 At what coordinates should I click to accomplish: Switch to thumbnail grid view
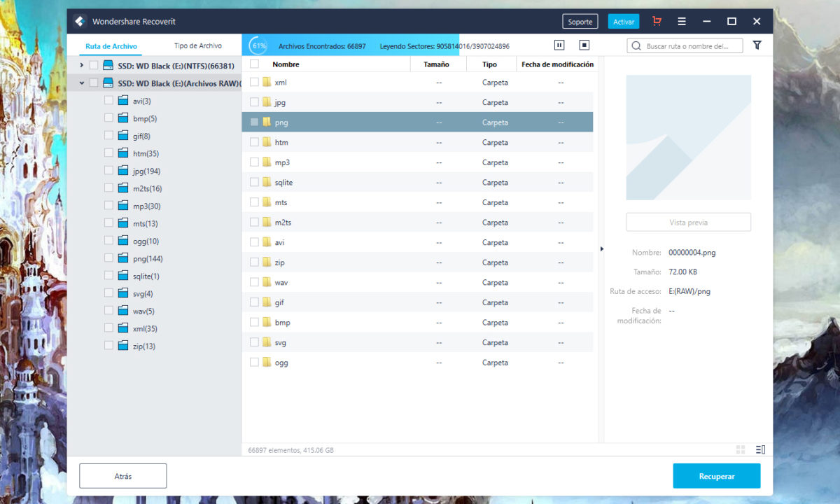click(x=741, y=449)
